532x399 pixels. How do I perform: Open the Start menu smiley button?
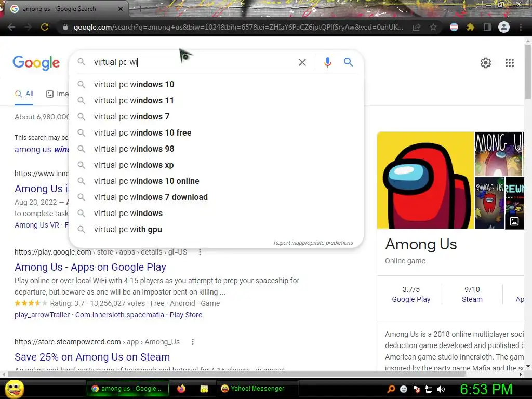pos(14,389)
